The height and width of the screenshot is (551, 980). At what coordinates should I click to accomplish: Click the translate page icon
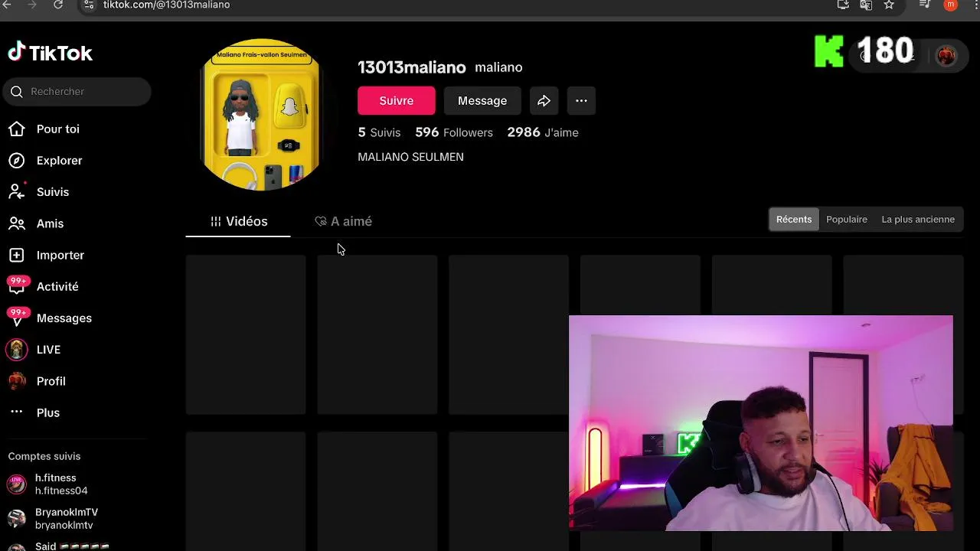[866, 5]
